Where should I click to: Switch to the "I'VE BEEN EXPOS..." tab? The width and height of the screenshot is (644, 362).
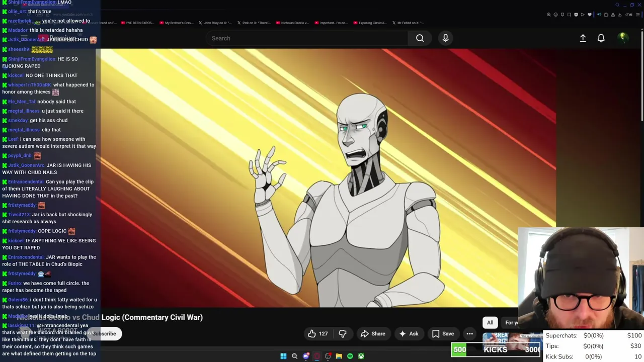(x=137, y=23)
